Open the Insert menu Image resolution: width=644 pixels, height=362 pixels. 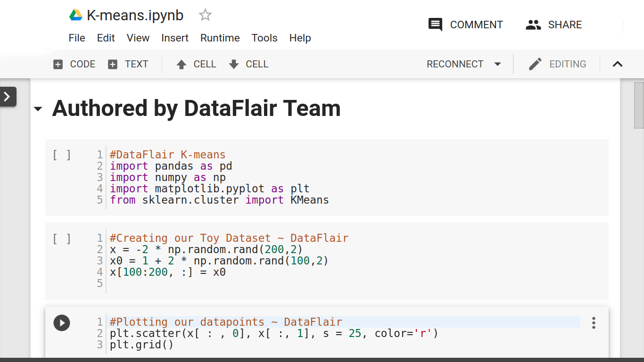pos(175,38)
